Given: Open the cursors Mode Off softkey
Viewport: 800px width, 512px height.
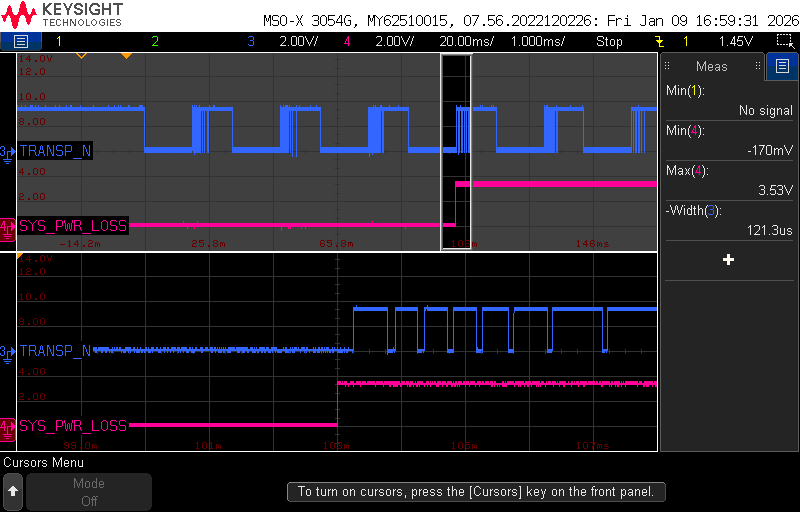Looking at the screenshot, I should pyautogui.click(x=89, y=492).
